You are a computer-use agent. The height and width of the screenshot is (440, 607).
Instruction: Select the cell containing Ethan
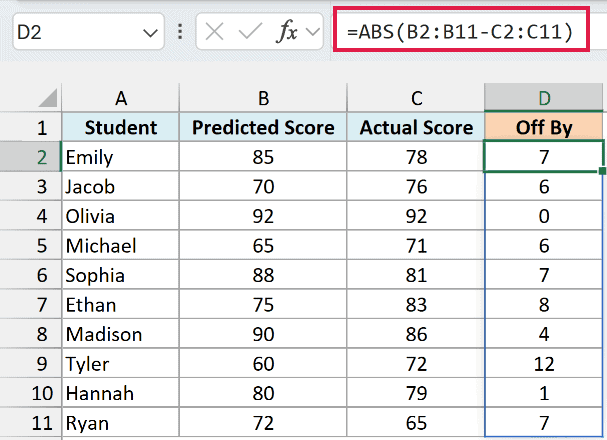pos(120,304)
